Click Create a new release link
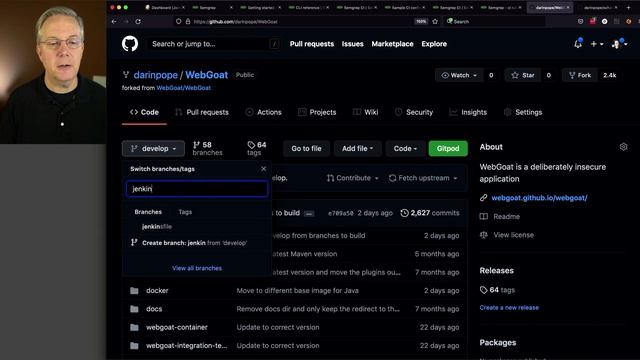The width and height of the screenshot is (640, 360). [x=509, y=308]
